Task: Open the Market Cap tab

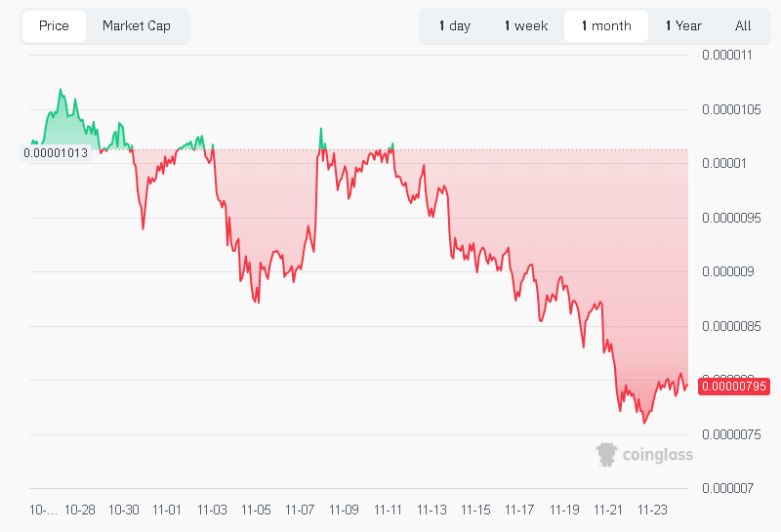Action: [x=137, y=26]
